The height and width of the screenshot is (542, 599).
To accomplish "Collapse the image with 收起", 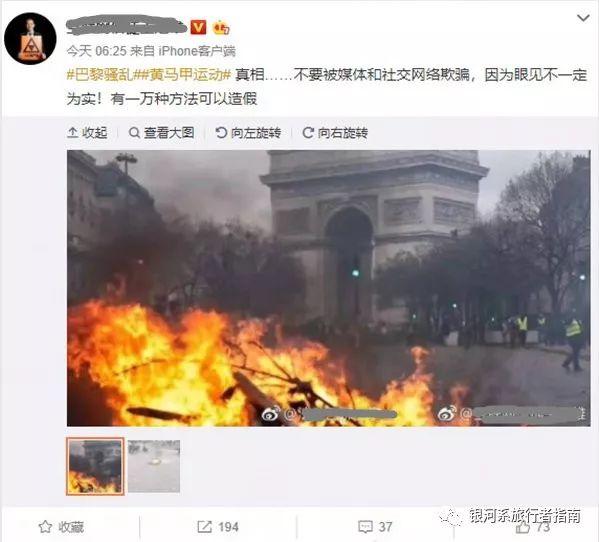I will 87,133.
